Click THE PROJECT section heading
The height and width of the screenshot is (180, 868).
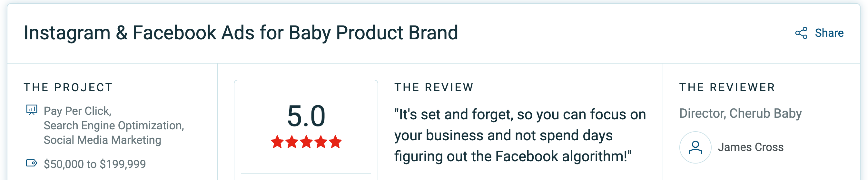[x=68, y=88]
